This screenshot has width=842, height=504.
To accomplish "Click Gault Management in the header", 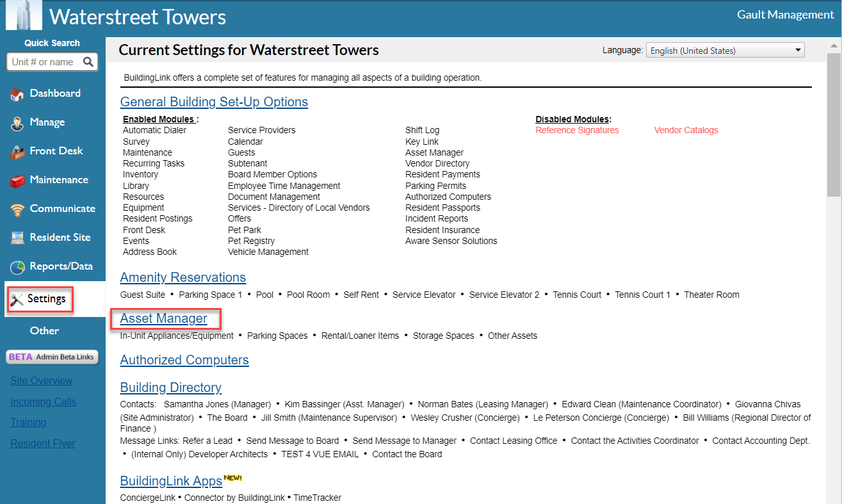I will click(x=786, y=14).
